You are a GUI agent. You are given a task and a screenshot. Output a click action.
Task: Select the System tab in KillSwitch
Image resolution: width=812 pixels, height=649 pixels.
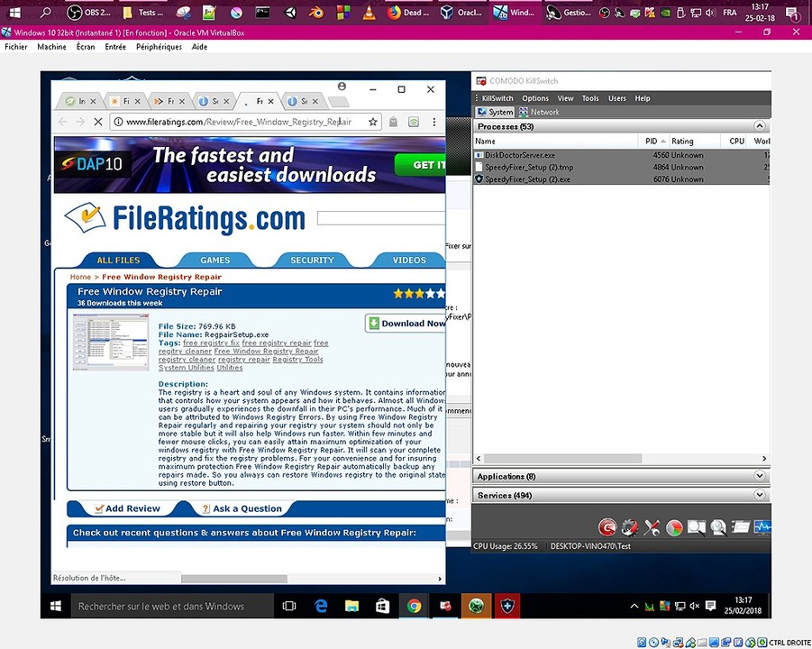pos(495,112)
